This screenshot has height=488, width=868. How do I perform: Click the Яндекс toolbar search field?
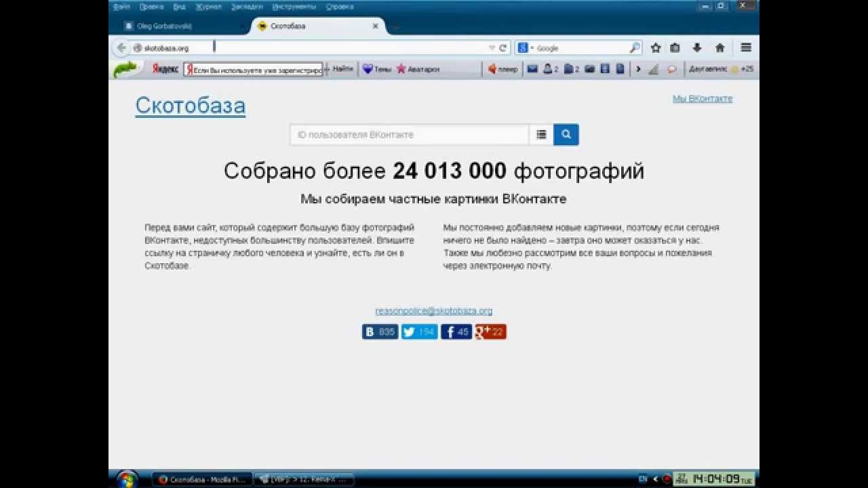click(x=253, y=70)
